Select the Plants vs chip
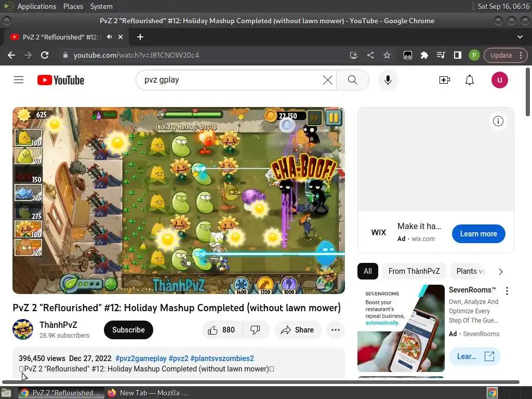This screenshot has width=532, height=399. tap(471, 271)
